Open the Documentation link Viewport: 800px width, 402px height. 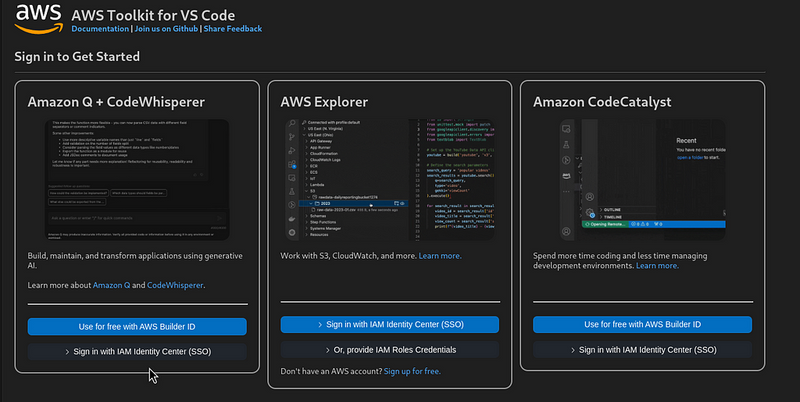coord(101,30)
